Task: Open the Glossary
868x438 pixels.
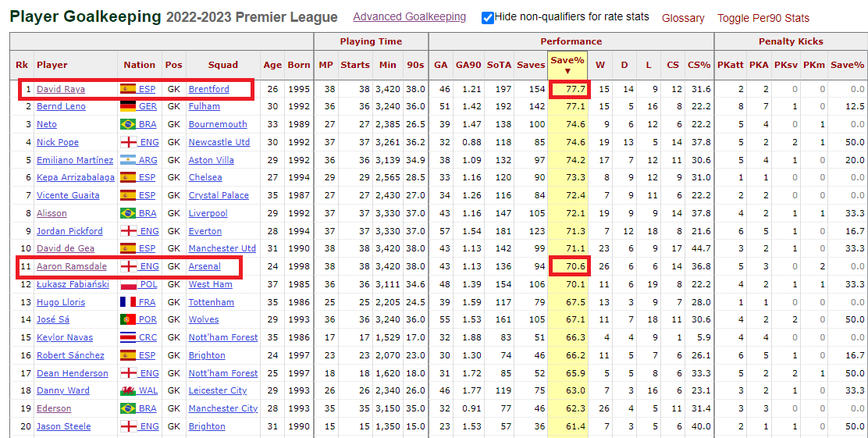Action: [x=683, y=18]
